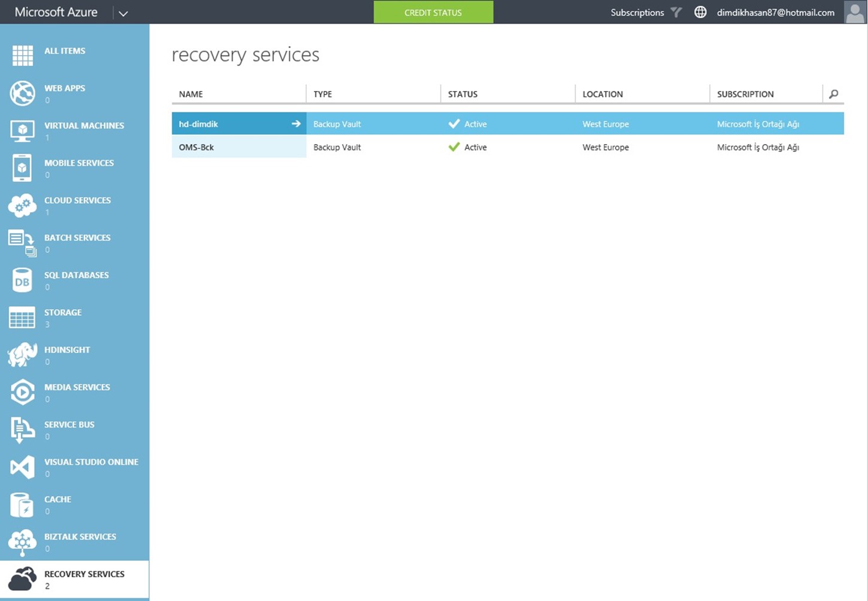Click Backup Vault type in hd-dimdik row
This screenshot has width=868, height=601.
coord(337,124)
